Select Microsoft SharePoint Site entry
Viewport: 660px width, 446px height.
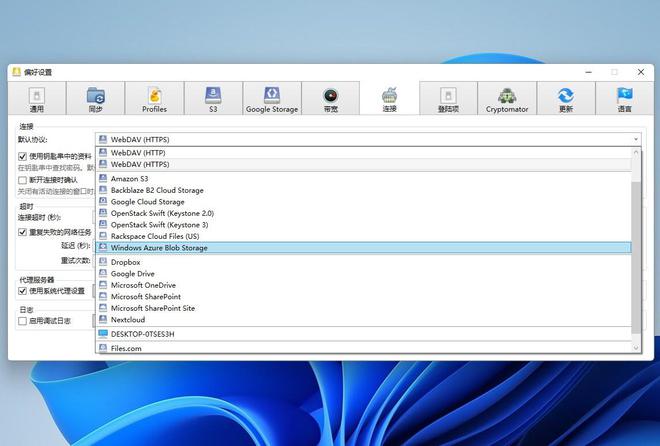click(x=364, y=308)
